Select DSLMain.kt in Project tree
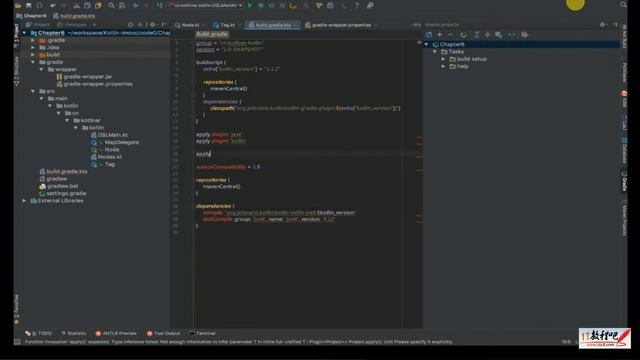 pos(109,135)
